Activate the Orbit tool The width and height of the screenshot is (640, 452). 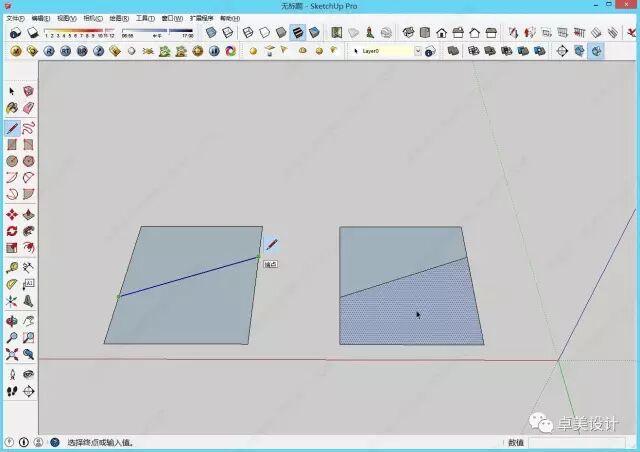12,321
